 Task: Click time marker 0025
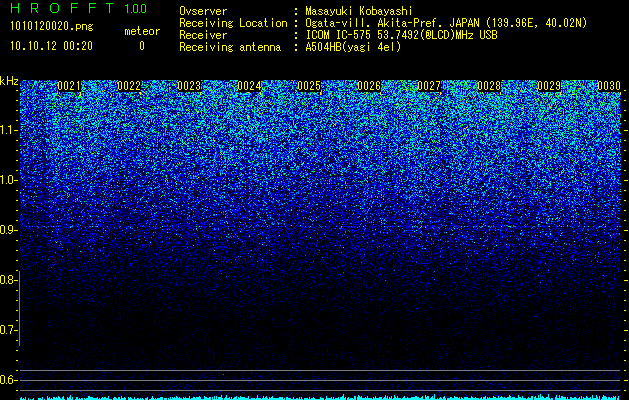click(309, 86)
